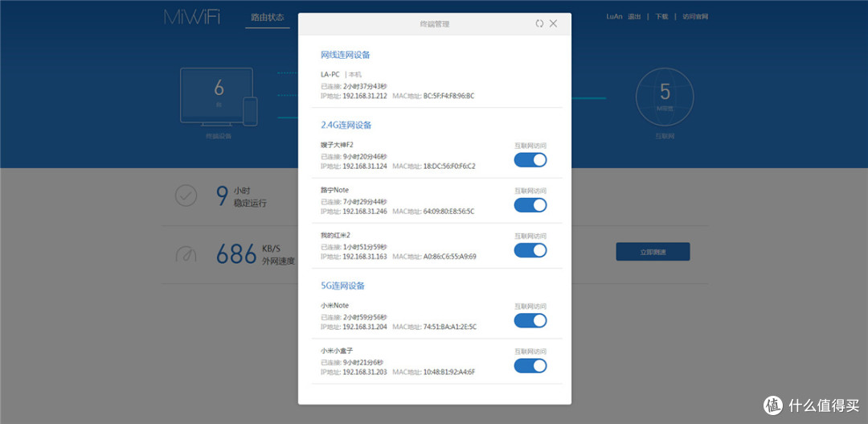Toggle internet access for 小米小盒子
Viewport: 868px width, 424px height.
tap(530, 366)
